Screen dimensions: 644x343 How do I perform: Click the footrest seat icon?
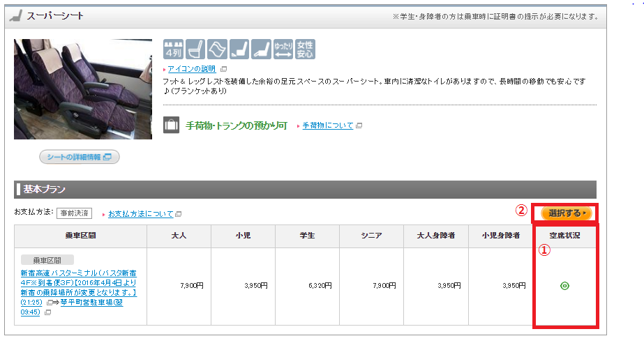pyautogui.click(x=239, y=49)
